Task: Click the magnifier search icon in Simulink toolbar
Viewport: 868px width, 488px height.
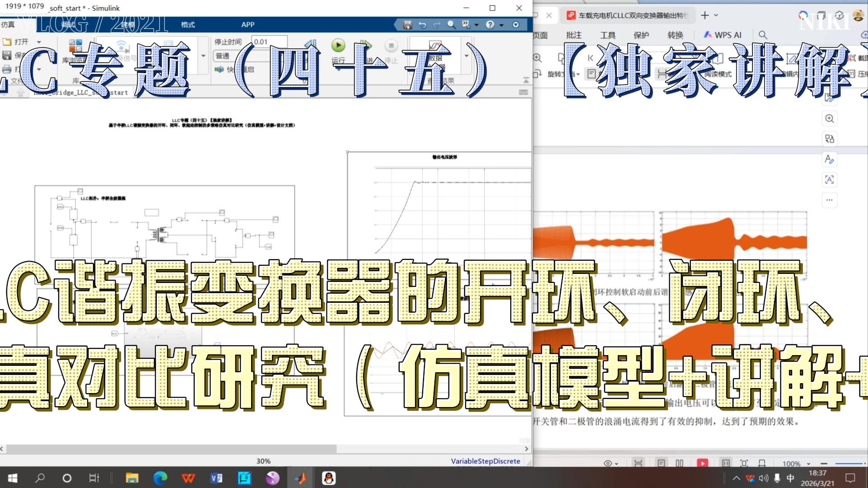Action: tap(451, 25)
